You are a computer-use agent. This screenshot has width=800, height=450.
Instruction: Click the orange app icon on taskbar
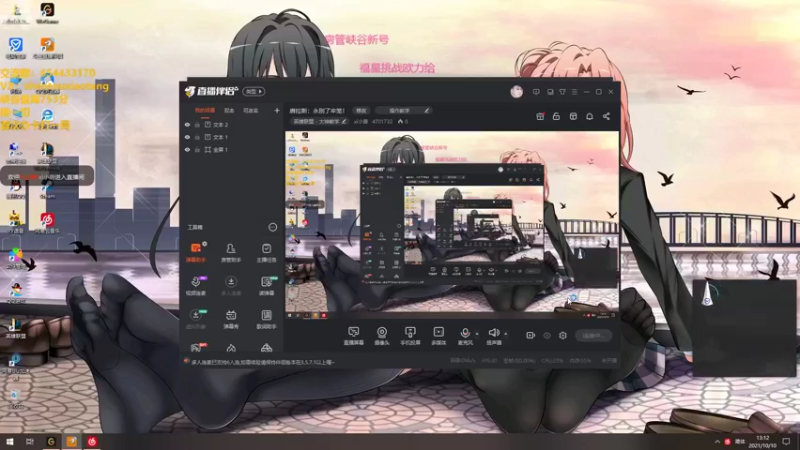[x=71, y=441]
